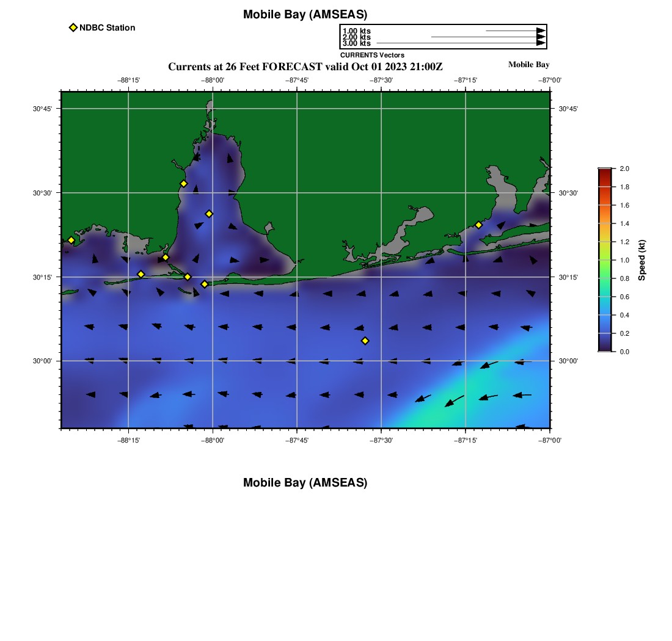Viewport: 672px width, 641px height.
Task: Click the colorbar tick label "2.0"
Action: pyautogui.click(x=624, y=168)
